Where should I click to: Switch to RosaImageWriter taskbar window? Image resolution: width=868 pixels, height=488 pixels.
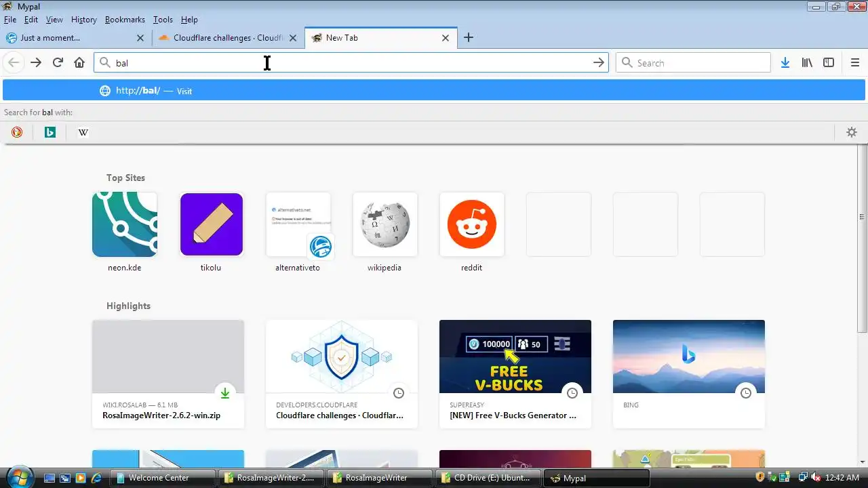click(x=379, y=478)
